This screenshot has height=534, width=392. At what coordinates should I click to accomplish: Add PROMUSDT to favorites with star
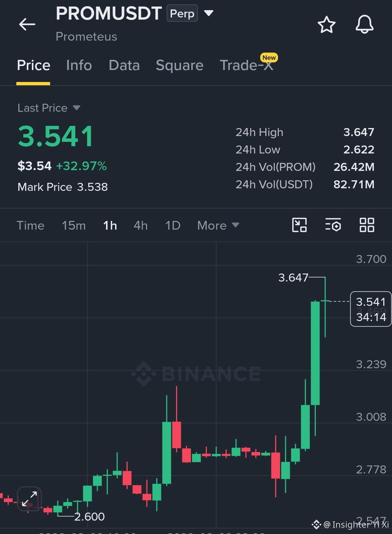(326, 25)
